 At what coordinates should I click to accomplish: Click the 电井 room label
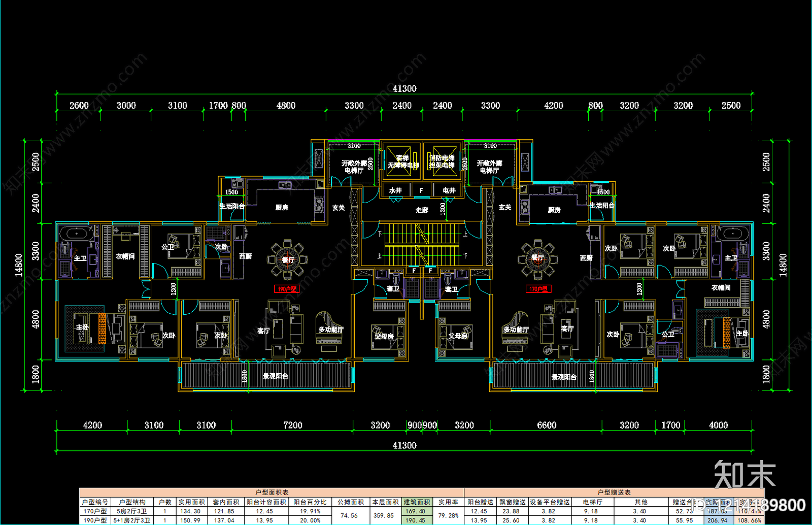tap(449, 190)
